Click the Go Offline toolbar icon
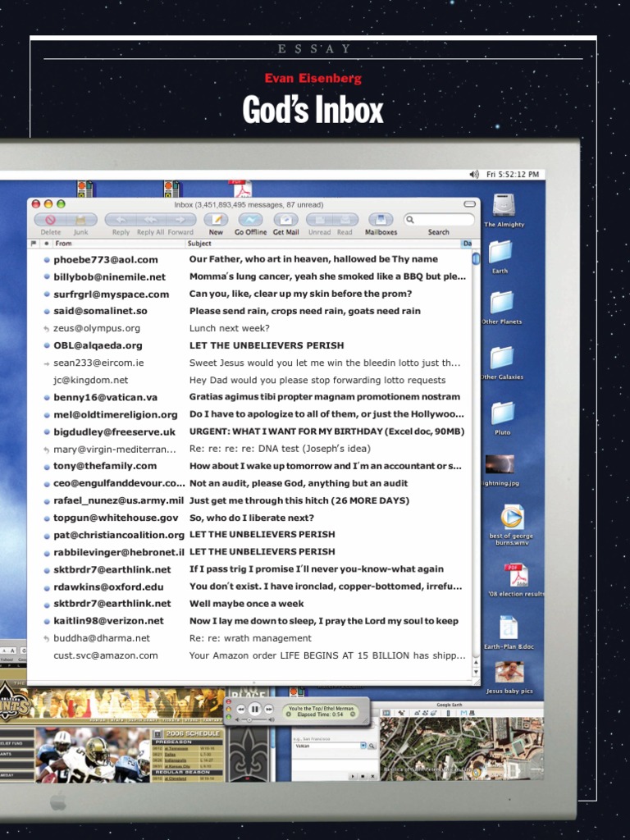The height and width of the screenshot is (840, 630). pos(250,220)
